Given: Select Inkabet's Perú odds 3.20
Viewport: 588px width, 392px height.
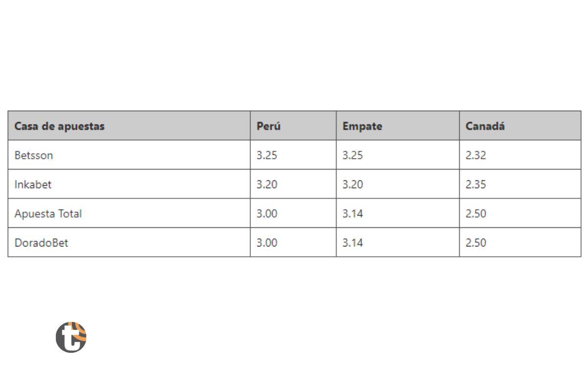Looking at the screenshot, I should [267, 185].
